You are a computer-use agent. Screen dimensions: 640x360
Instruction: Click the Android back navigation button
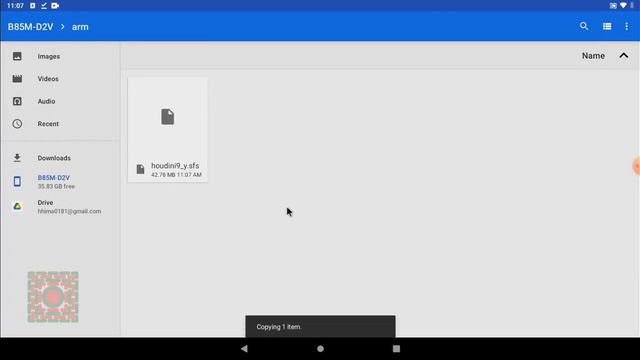point(244,349)
